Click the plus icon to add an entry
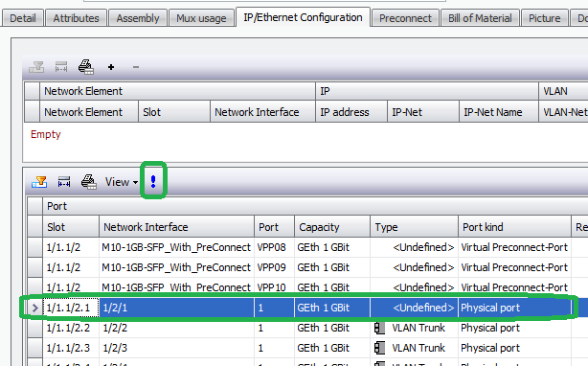This screenshot has height=366, width=588. click(x=111, y=67)
